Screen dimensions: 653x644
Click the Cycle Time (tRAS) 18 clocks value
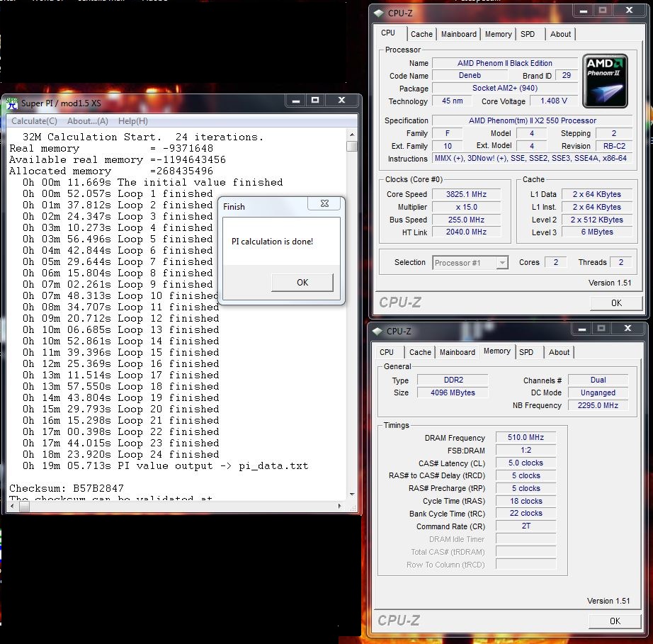click(x=526, y=501)
